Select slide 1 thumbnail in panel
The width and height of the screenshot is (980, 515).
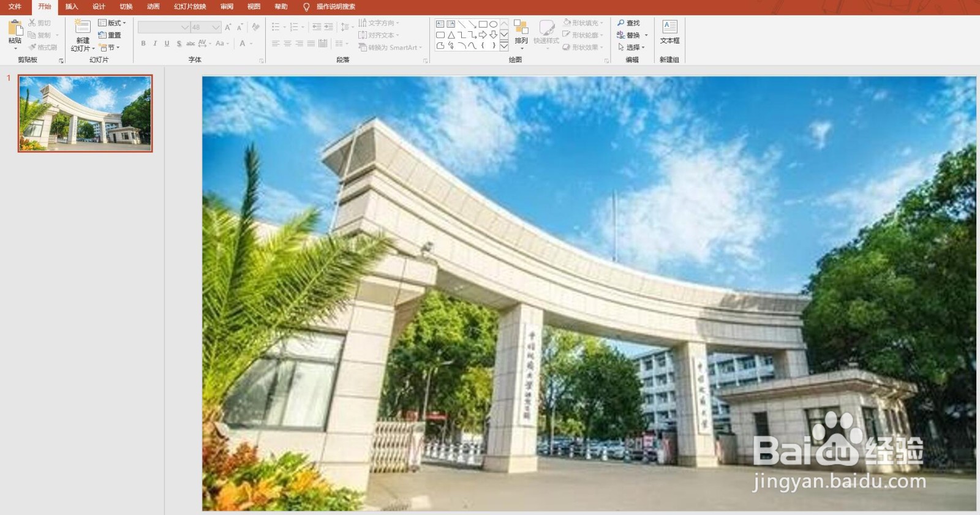pos(85,113)
